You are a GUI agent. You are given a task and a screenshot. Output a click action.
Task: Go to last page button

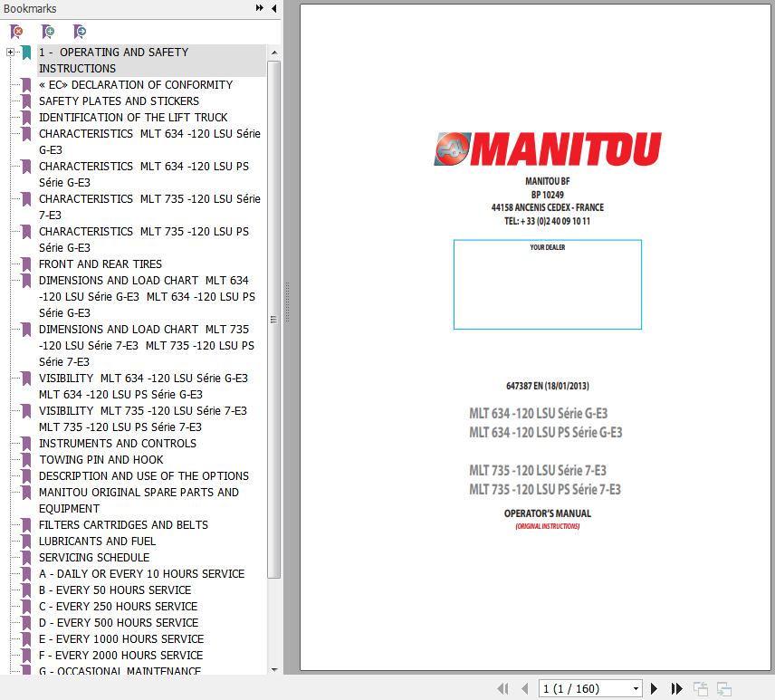pos(676,688)
